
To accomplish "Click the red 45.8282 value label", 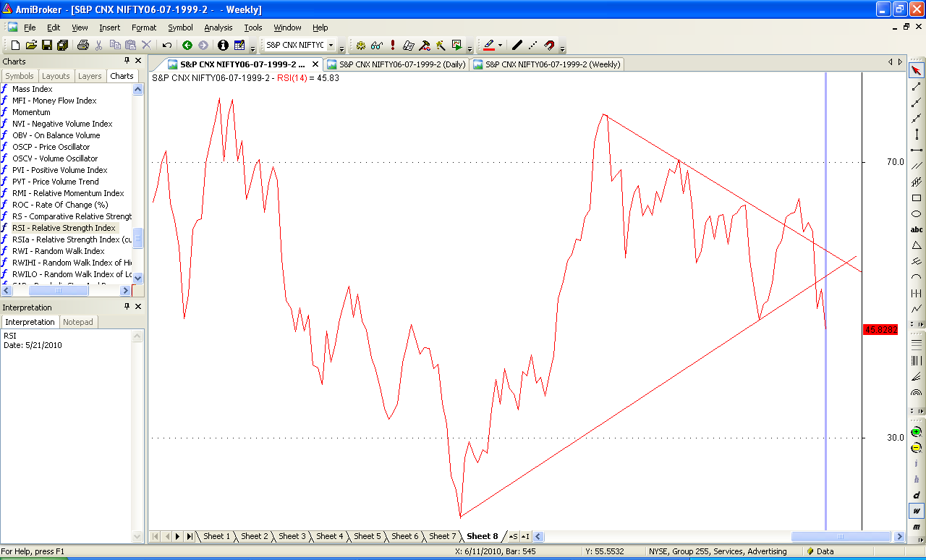I will tap(880, 329).
